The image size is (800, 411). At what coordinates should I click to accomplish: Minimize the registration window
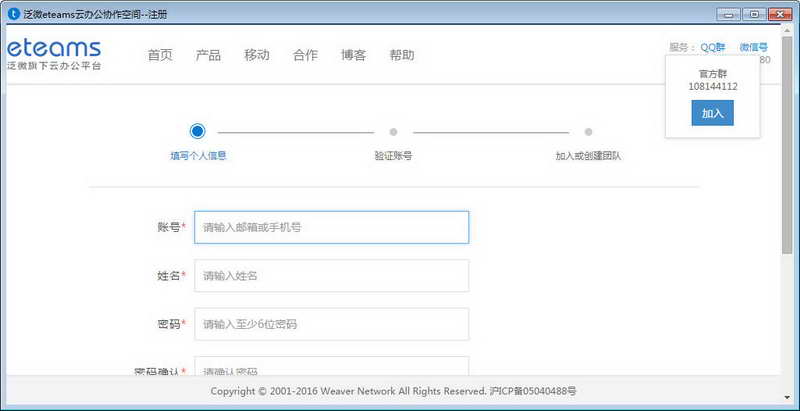pos(728,14)
